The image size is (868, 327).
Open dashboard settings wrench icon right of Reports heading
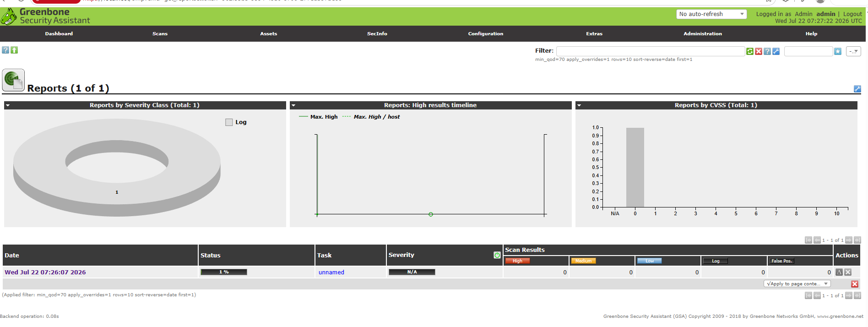pos(857,89)
